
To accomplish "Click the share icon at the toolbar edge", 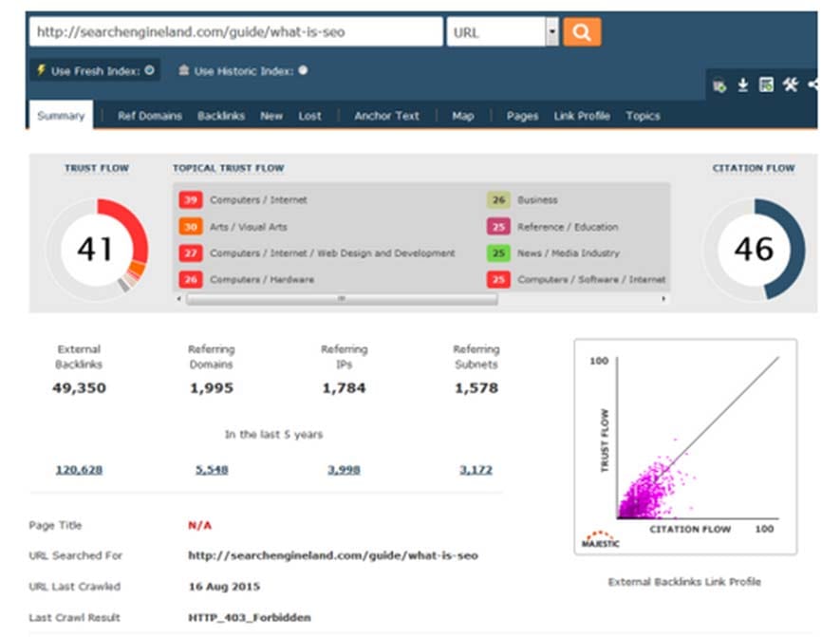I will tap(813, 84).
